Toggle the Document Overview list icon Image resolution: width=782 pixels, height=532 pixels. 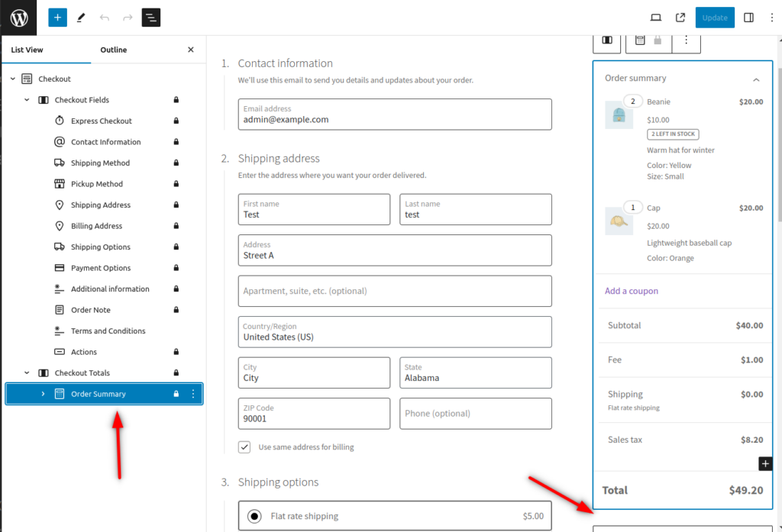point(151,18)
